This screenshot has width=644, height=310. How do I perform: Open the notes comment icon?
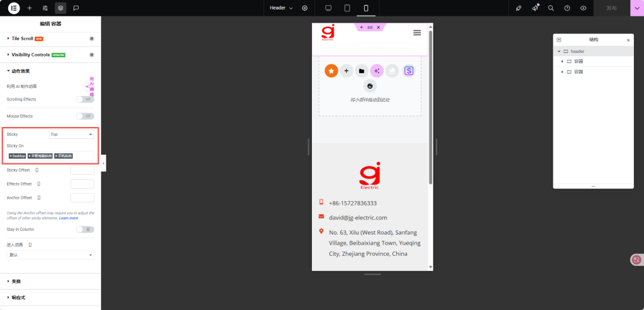[76, 8]
